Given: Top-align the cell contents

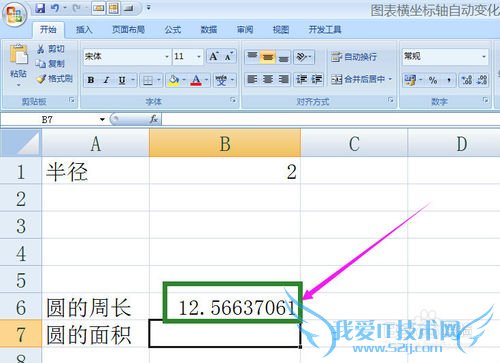Looking at the screenshot, I should coord(252,57).
